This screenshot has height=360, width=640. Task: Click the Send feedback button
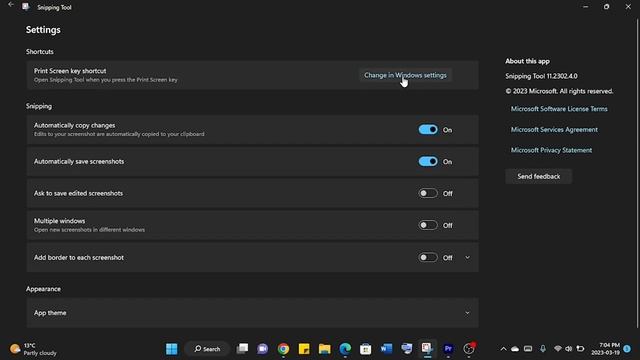538,176
